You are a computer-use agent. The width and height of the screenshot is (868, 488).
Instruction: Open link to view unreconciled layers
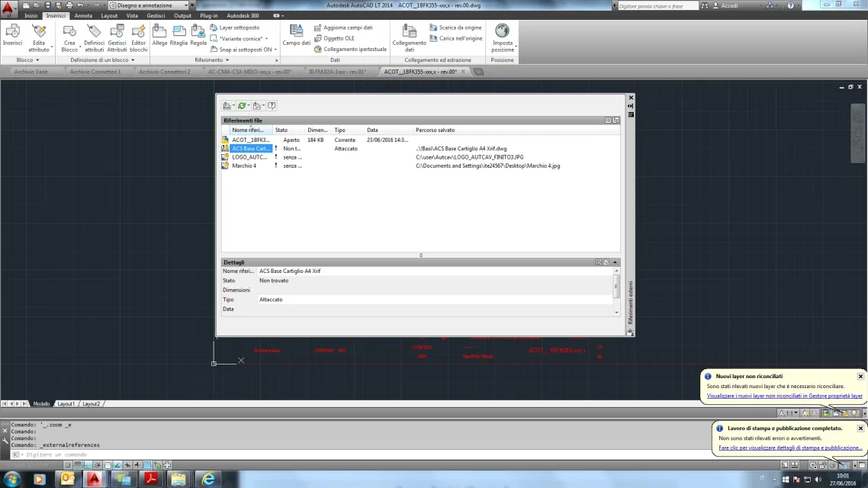pyautogui.click(x=784, y=396)
